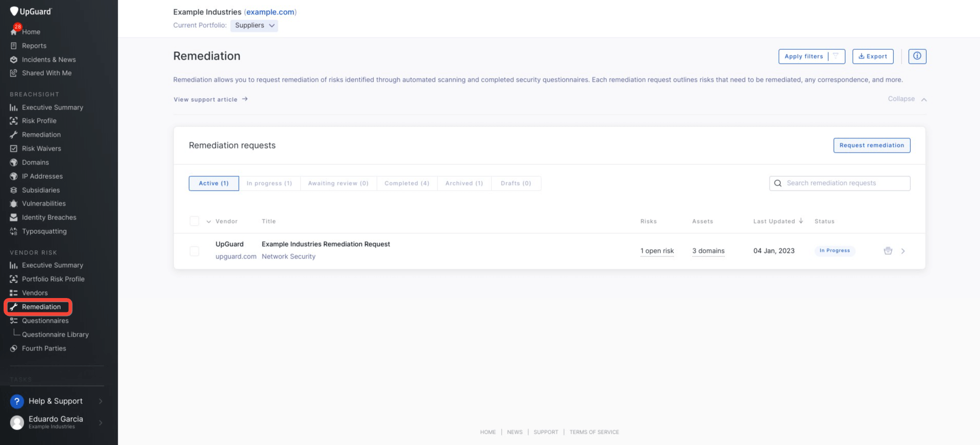
Task: Switch to Drafts (0) tab
Action: pyautogui.click(x=516, y=183)
